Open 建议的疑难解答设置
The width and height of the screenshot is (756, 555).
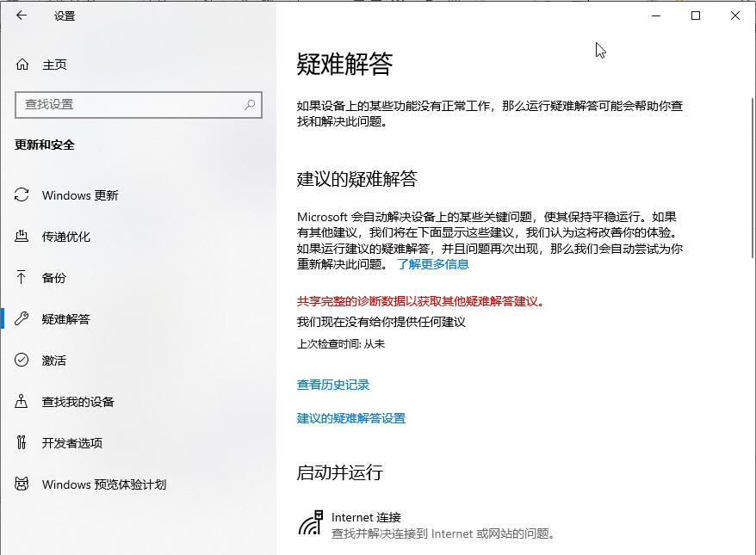353,417
